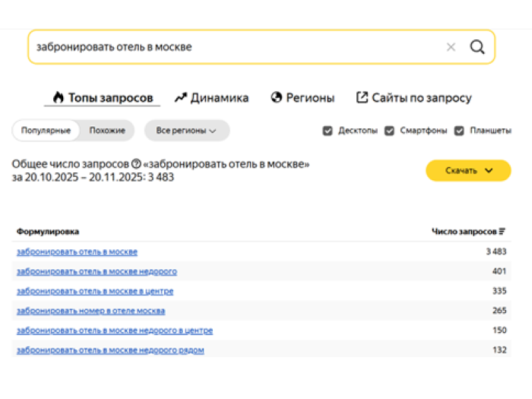Image resolution: width=532 pixels, height=399 pixels.
Task: Clear the search field with X icon
Action: coord(451,47)
